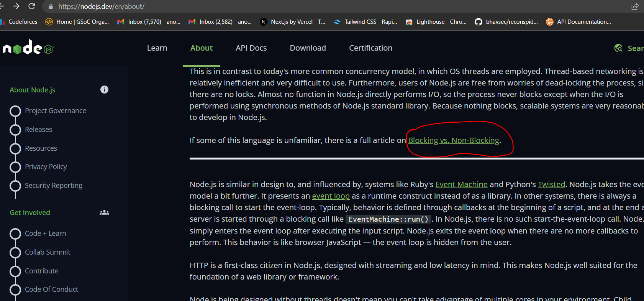644x301 pixels.
Task: Open the Tailwind CSS bookmark
Action: tap(365, 22)
